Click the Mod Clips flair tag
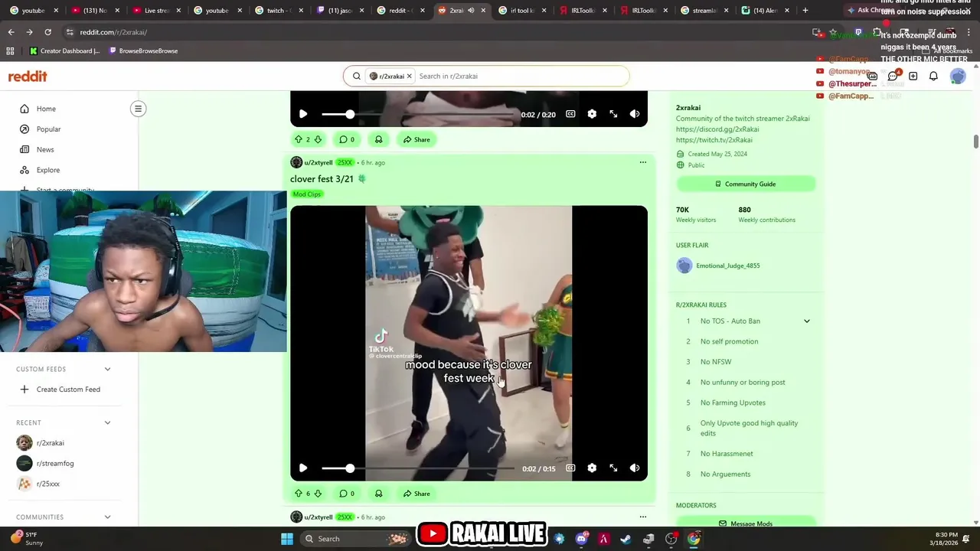 tap(307, 194)
